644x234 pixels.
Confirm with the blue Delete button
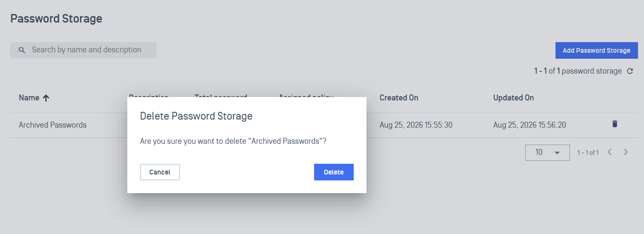pyautogui.click(x=334, y=172)
